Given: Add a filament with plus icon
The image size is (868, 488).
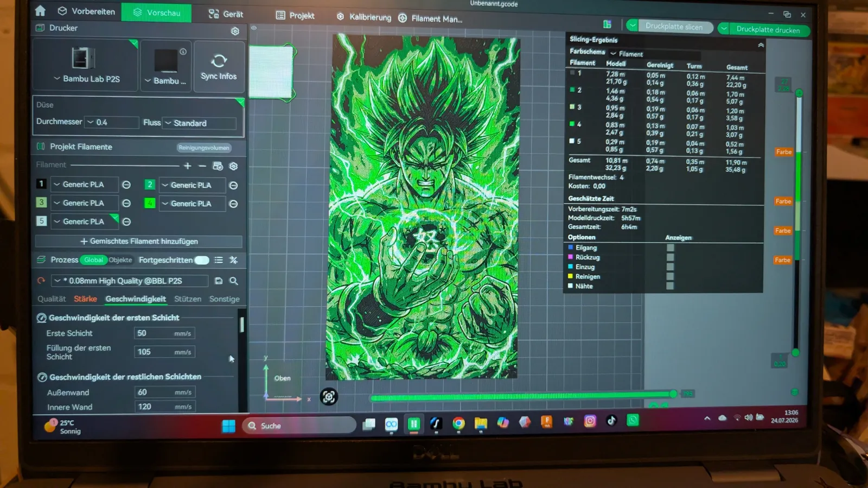Looking at the screenshot, I should (x=188, y=166).
